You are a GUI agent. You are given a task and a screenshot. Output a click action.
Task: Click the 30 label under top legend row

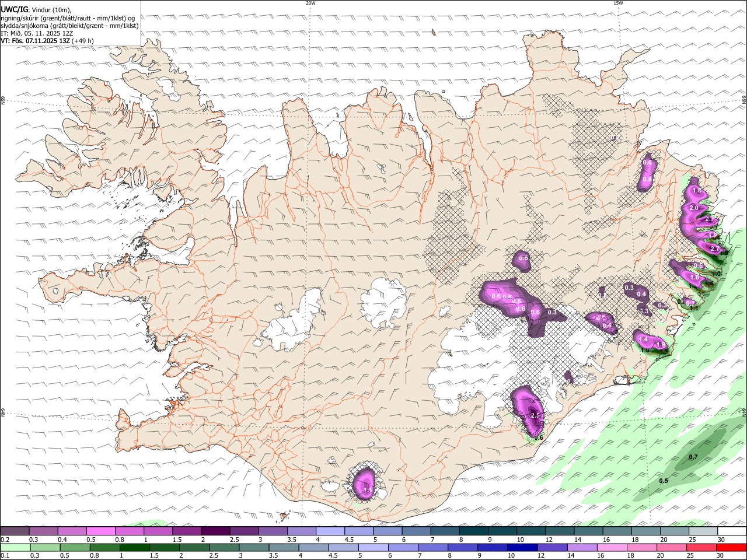pyautogui.click(x=721, y=540)
